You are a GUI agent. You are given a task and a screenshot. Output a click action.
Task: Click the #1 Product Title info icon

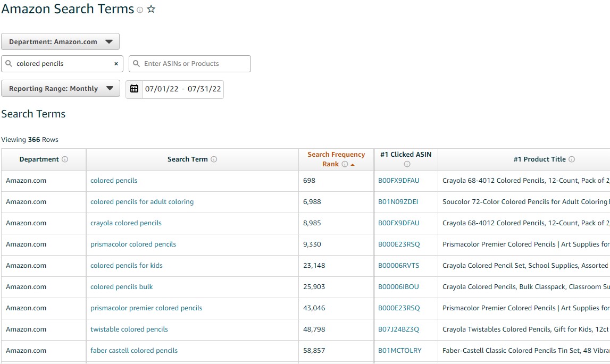(x=572, y=159)
